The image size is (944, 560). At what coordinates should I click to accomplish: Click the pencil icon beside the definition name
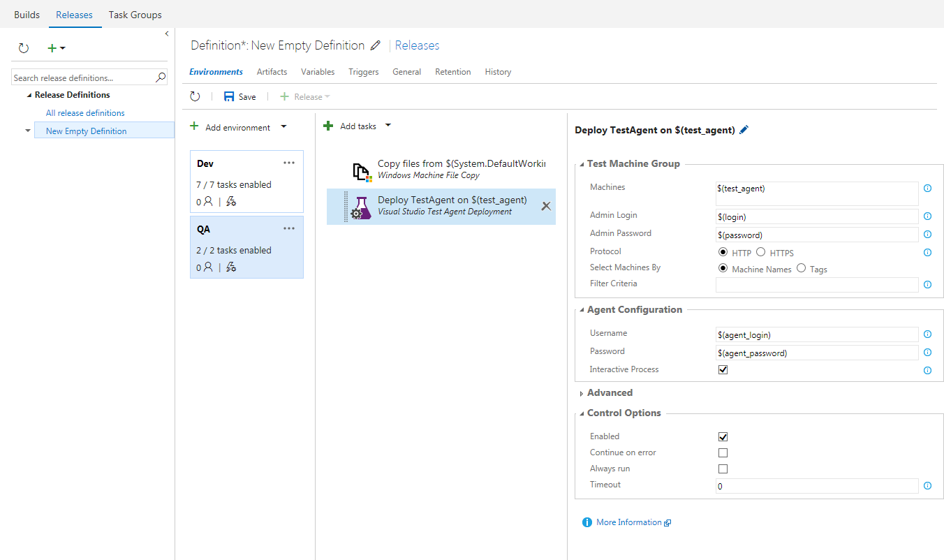tap(376, 46)
